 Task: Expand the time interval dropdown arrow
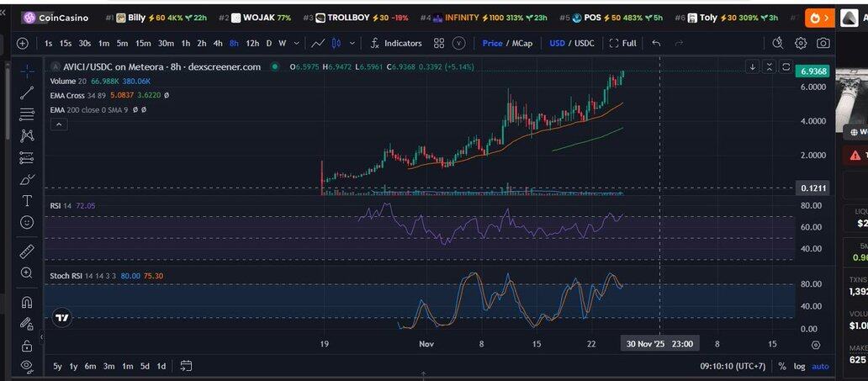click(x=296, y=43)
